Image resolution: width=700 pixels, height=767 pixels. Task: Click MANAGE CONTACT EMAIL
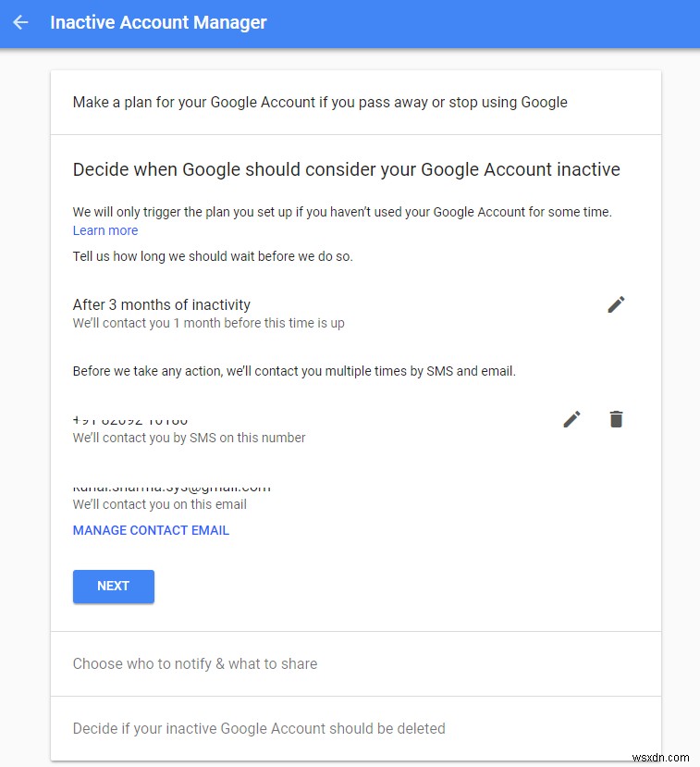[x=151, y=530]
